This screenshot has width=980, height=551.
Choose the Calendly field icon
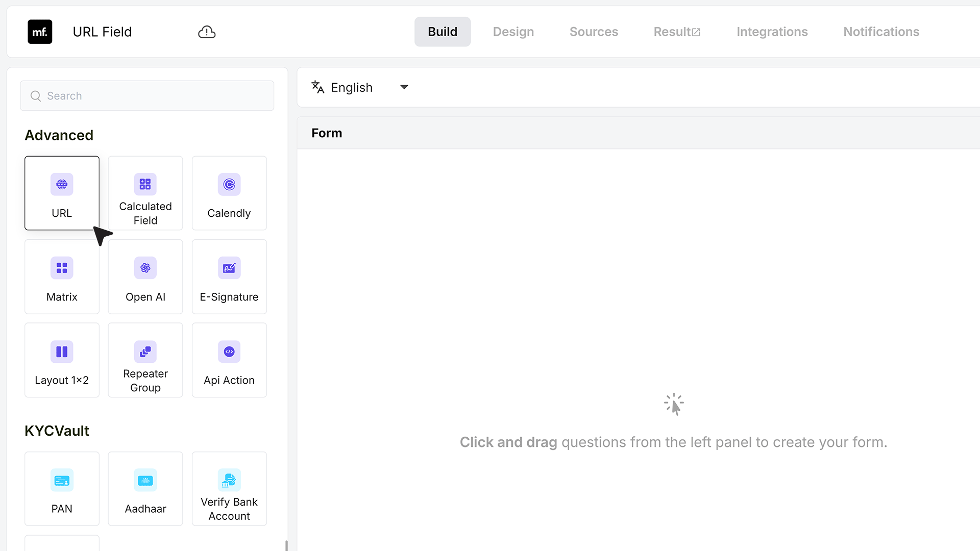229,184
